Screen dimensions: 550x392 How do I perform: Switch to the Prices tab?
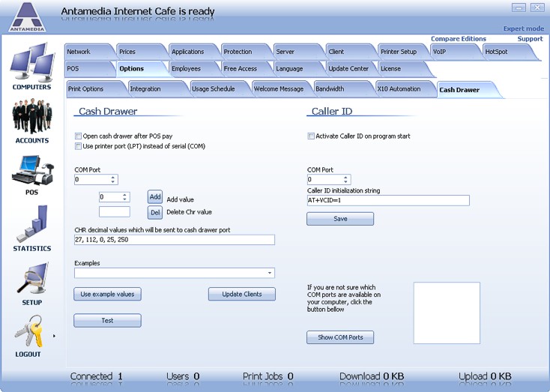point(141,52)
